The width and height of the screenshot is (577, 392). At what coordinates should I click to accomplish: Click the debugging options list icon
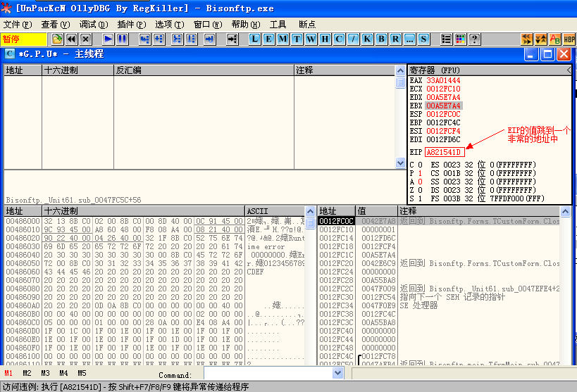click(446, 39)
